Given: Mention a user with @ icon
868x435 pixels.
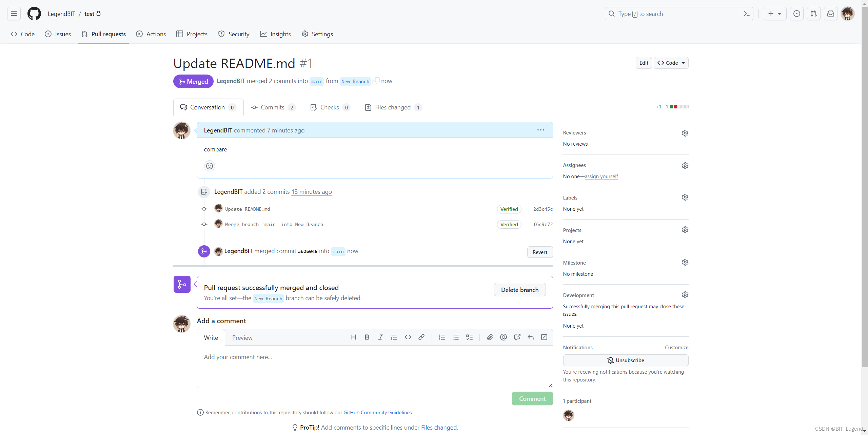Looking at the screenshot, I should point(503,337).
